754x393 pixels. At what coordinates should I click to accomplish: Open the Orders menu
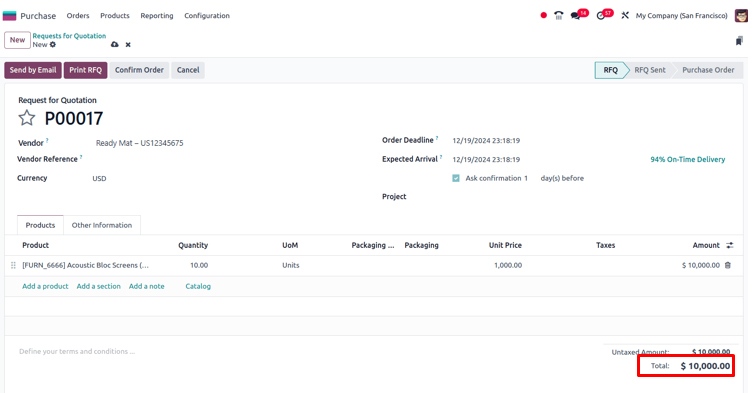coord(78,15)
